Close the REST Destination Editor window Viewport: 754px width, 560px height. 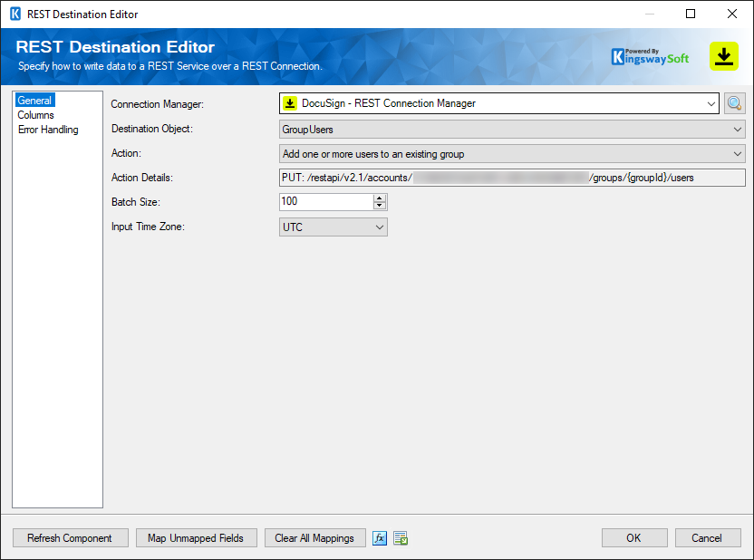pyautogui.click(x=732, y=14)
